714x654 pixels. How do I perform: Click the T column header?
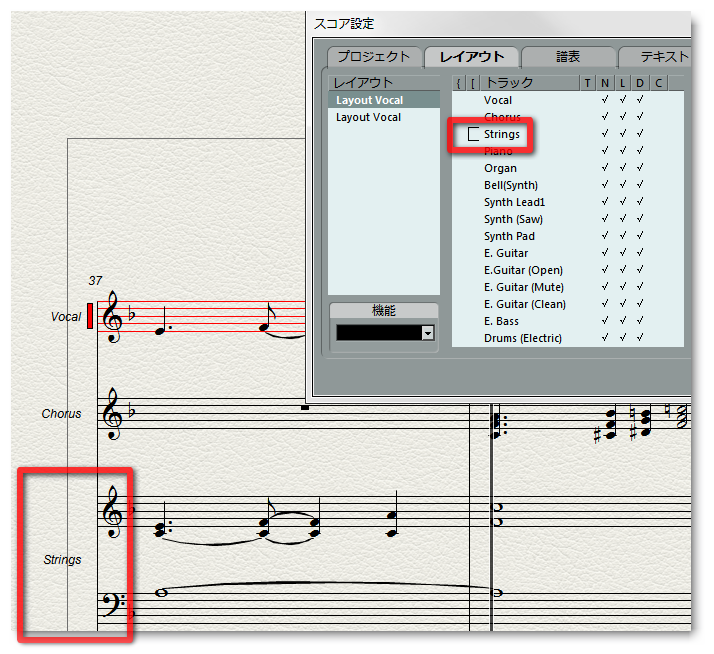pos(587,83)
